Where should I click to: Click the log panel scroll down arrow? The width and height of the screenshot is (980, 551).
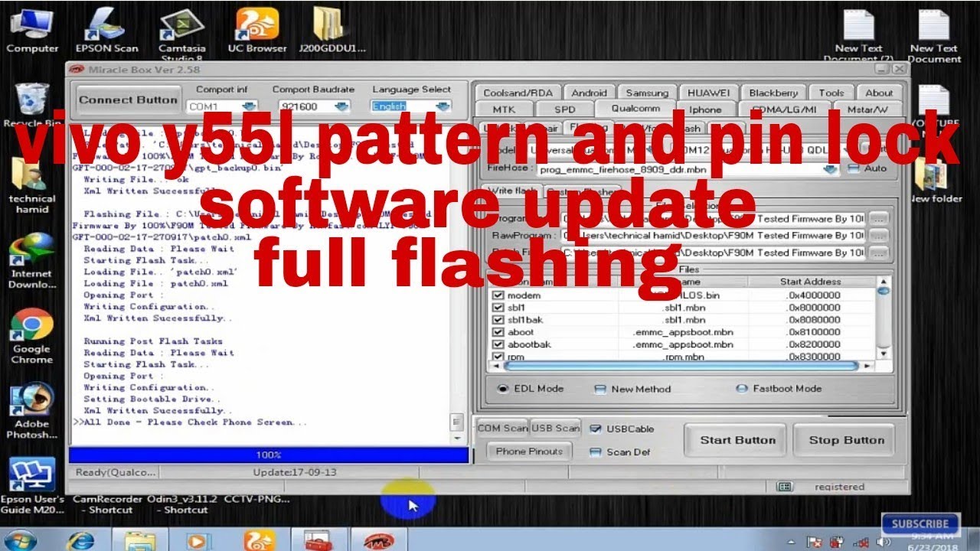[x=458, y=439]
